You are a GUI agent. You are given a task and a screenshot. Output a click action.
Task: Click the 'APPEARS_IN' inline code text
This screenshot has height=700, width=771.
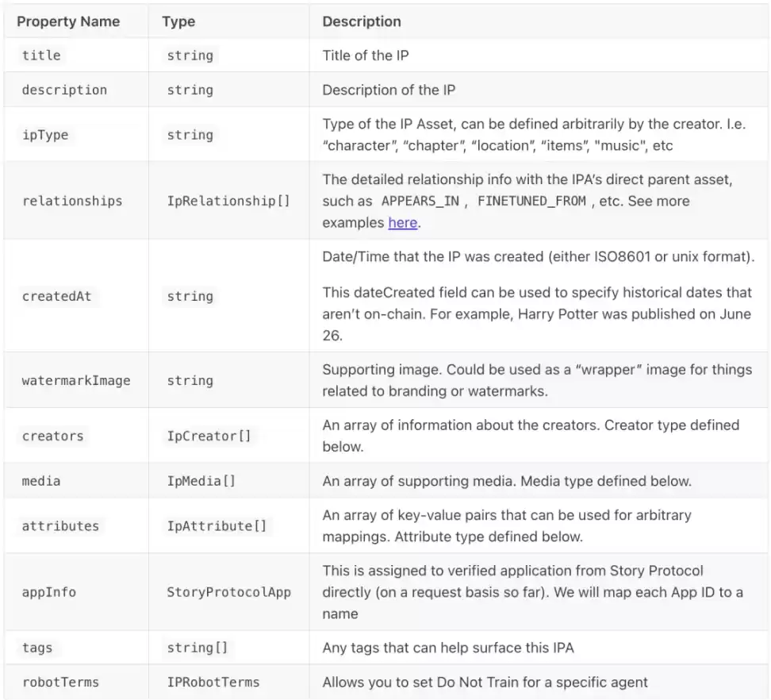point(420,202)
